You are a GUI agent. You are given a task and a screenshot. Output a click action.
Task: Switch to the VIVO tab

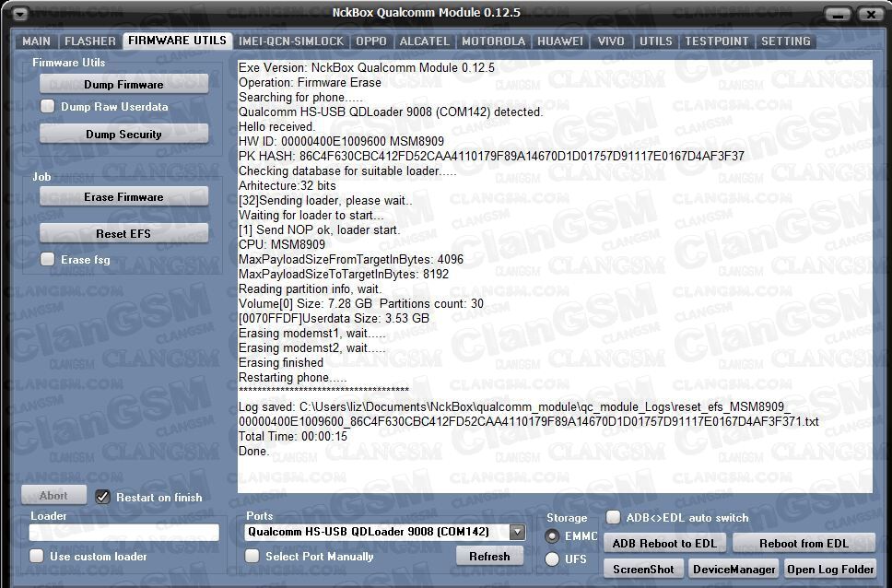click(611, 41)
